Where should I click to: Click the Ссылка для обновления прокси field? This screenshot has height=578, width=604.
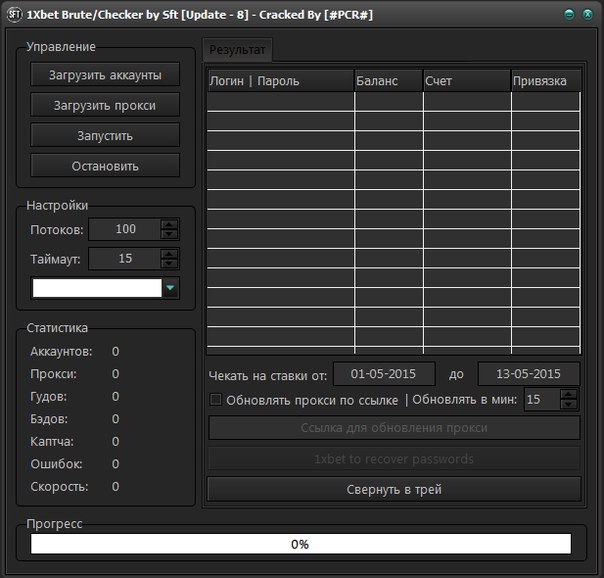point(394,428)
